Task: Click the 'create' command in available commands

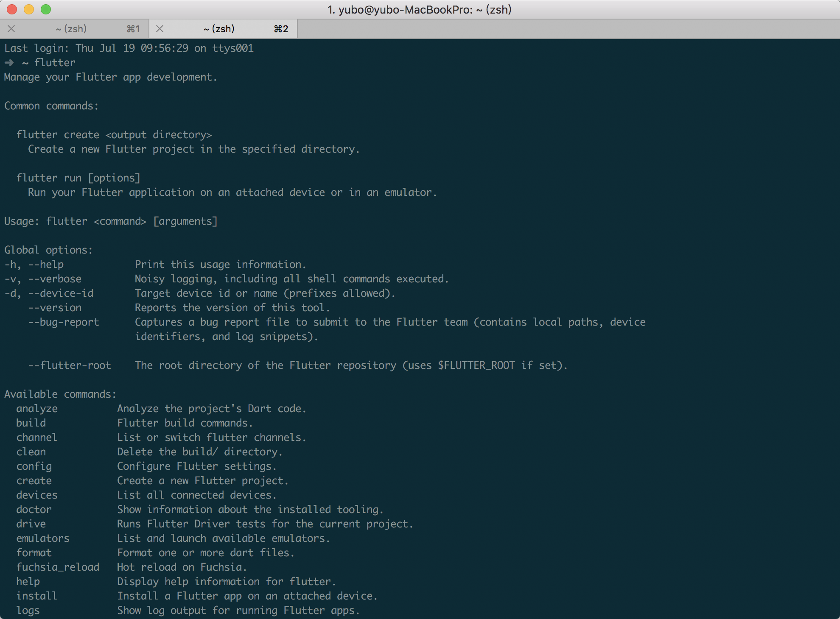Action: pos(34,481)
